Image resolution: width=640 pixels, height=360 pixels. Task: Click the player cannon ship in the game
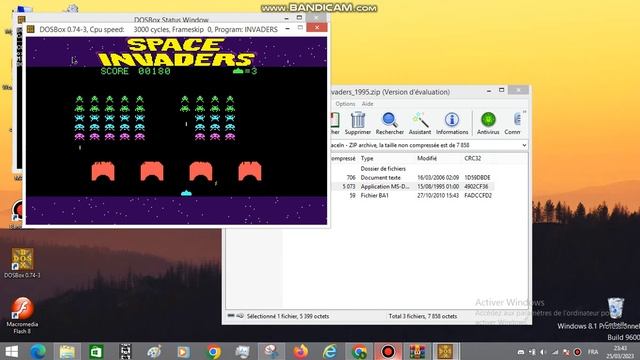click(186, 193)
